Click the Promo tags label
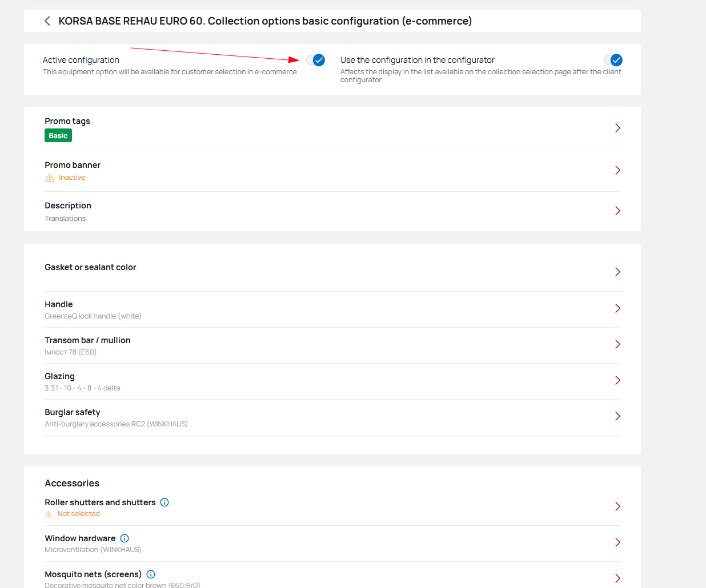This screenshot has height=588, width=706. (67, 121)
